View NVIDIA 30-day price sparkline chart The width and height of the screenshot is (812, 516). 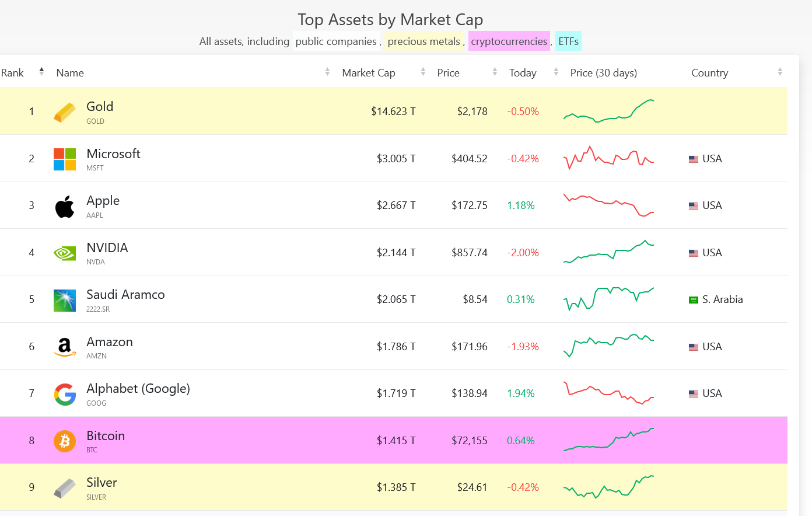coord(608,252)
